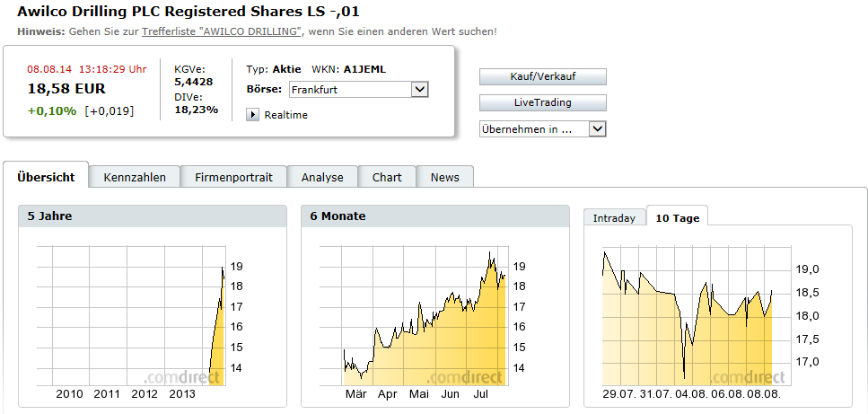Viewport: 868px width, 414px height.
Task: Click the 5 Jahre chart image
Action: pos(135,319)
